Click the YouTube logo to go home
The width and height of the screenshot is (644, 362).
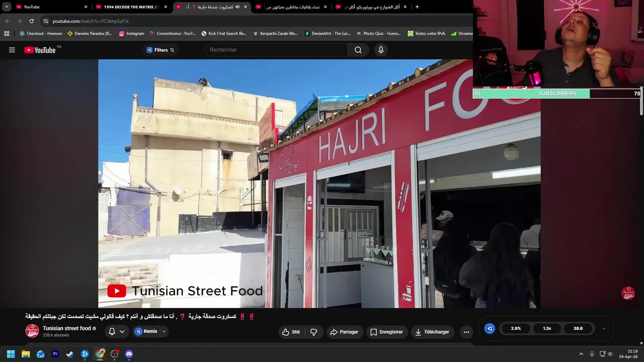(40, 50)
